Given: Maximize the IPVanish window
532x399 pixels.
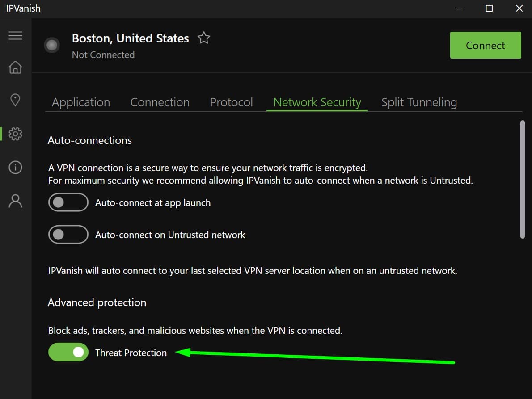Looking at the screenshot, I should coord(489,8).
